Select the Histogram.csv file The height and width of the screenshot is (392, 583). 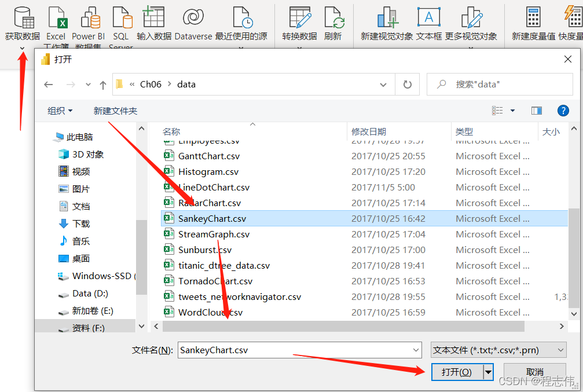[x=208, y=172]
